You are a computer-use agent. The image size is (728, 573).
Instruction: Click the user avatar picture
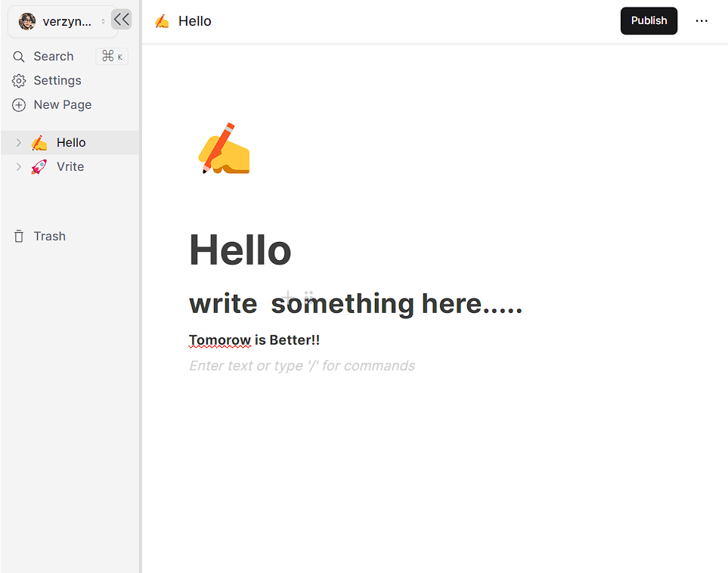27,22
